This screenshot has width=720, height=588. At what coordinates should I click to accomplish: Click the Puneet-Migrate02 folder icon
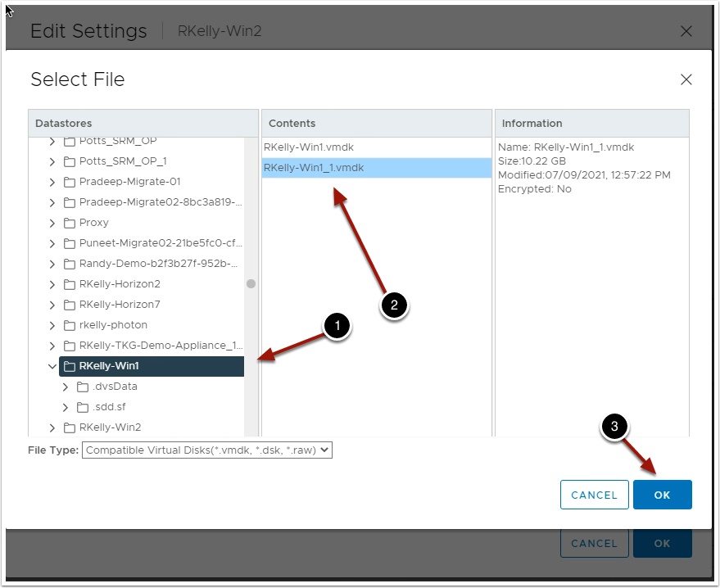(70, 243)
